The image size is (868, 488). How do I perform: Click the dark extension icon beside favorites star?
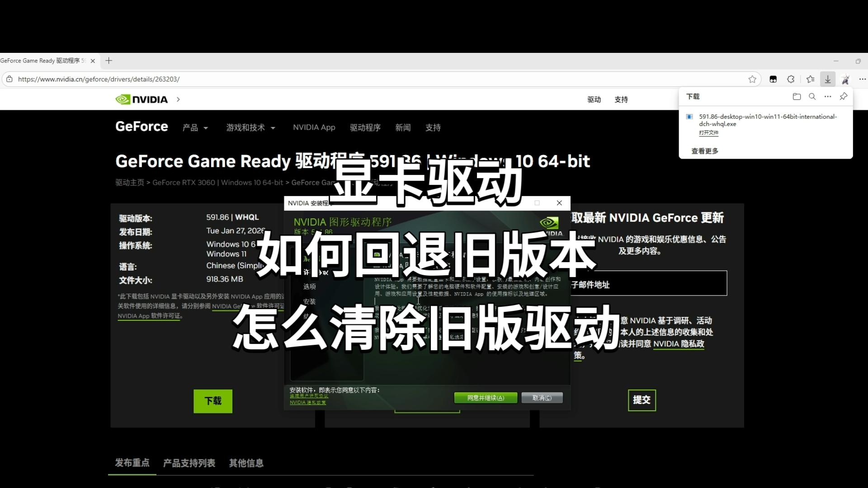[x=773, y=79]
